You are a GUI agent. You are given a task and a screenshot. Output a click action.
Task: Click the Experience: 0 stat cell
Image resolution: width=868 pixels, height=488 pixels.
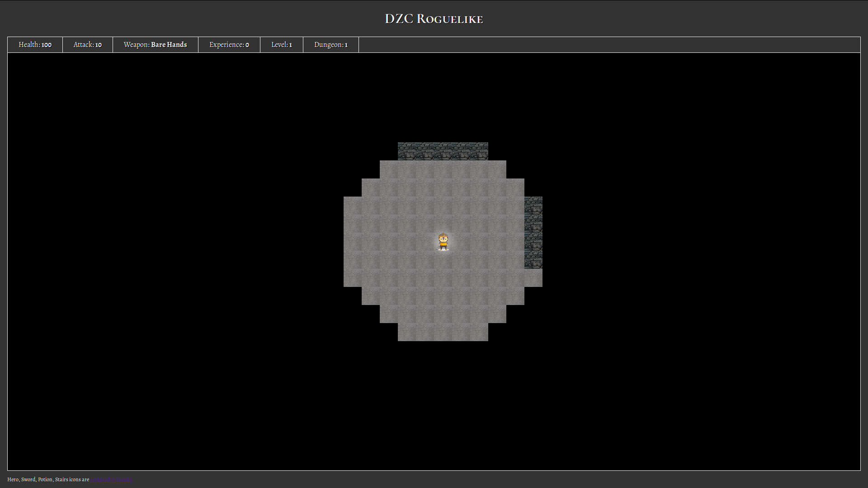coord(229,45)
